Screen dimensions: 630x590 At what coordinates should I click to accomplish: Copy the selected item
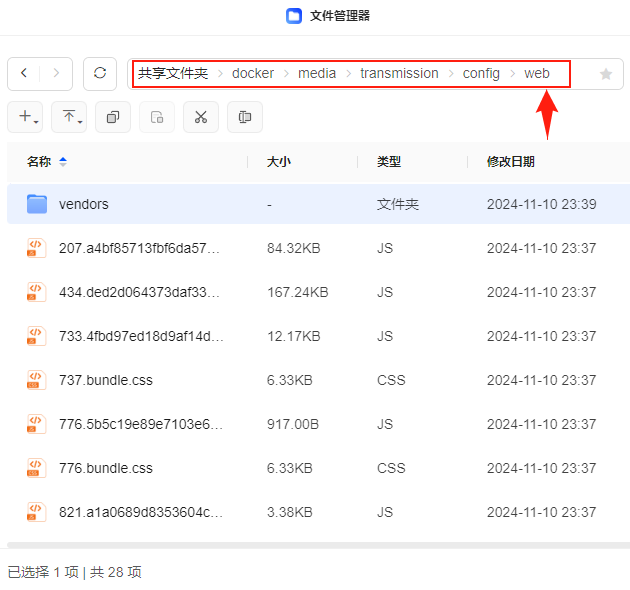tap(113, 117)
